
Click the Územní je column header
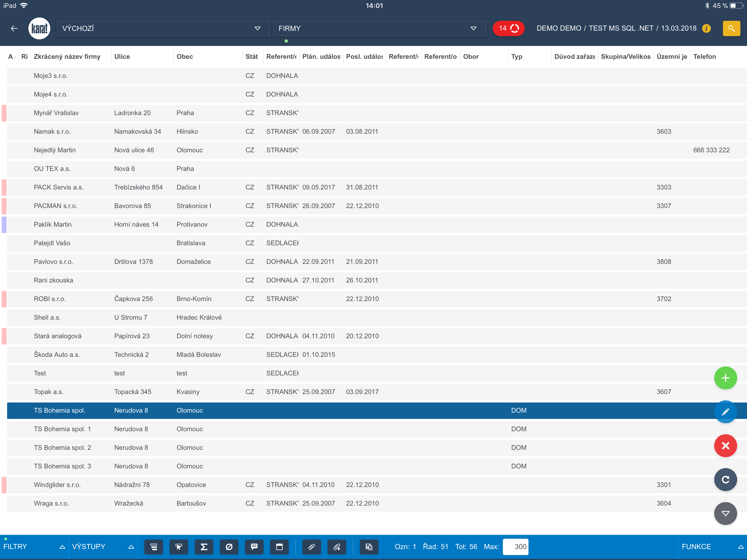672,56
